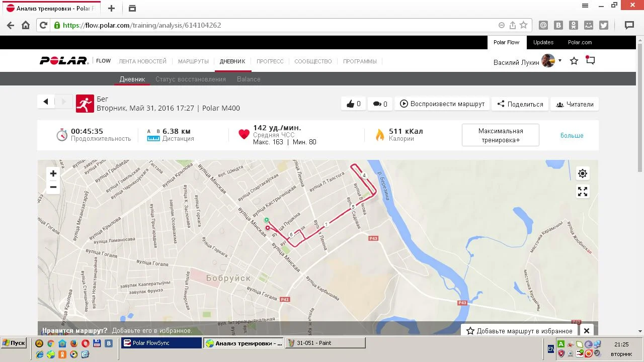Click Воспроизвести маршрут button
Image resolution: width=644 pixels, height=362 pixels.
pos(442,104)
